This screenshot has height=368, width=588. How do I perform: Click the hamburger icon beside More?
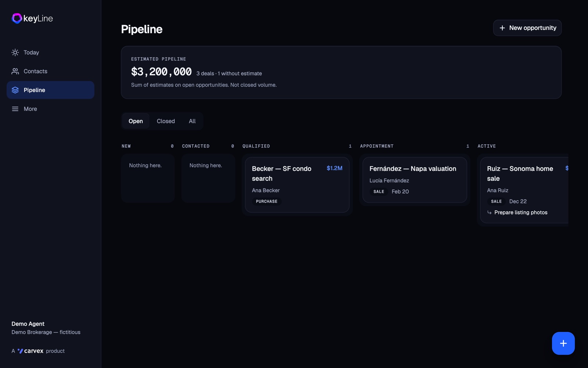click(x=15, y=109)
